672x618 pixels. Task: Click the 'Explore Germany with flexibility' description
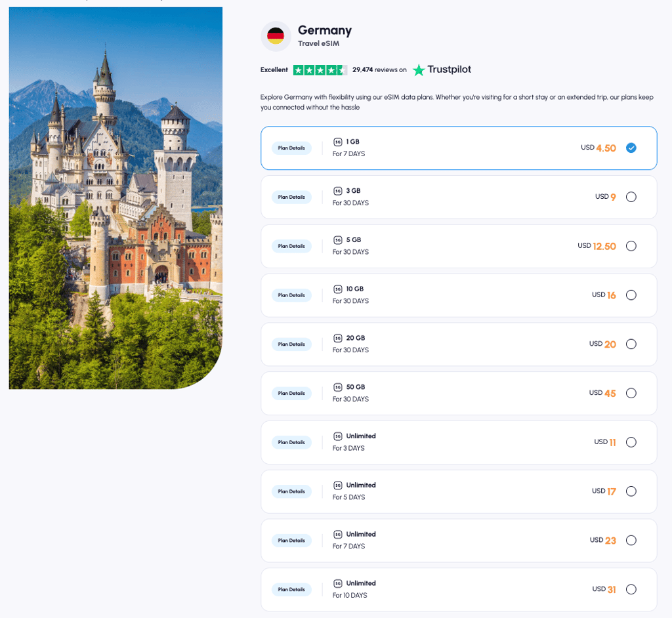(x=457, y=102)
